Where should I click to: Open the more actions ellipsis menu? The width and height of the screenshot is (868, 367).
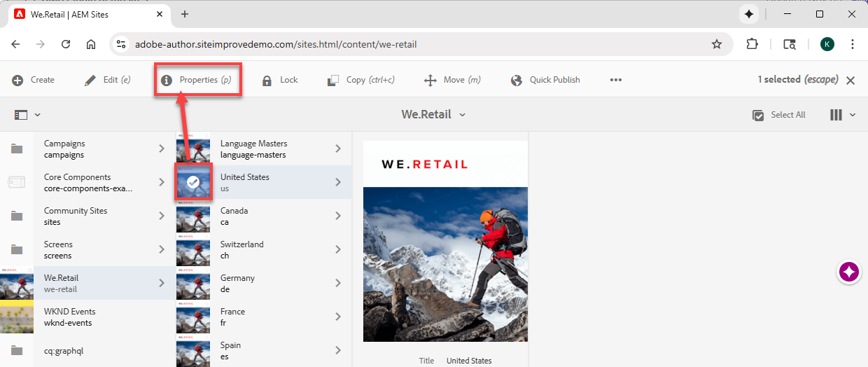pos(616,80)
